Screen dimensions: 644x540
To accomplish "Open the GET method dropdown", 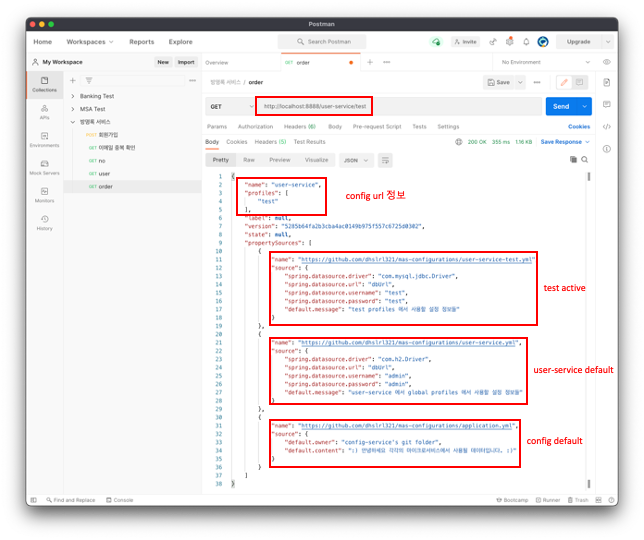I will point(230,106).
